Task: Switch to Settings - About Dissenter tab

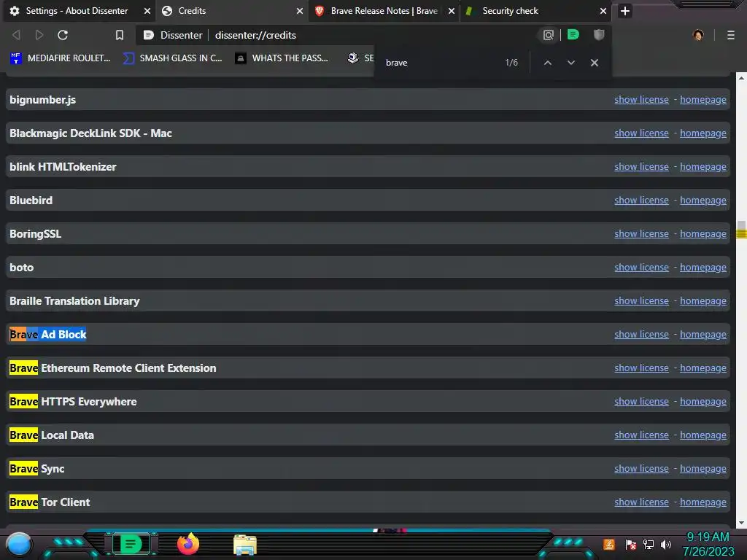Action: point(77,11)
